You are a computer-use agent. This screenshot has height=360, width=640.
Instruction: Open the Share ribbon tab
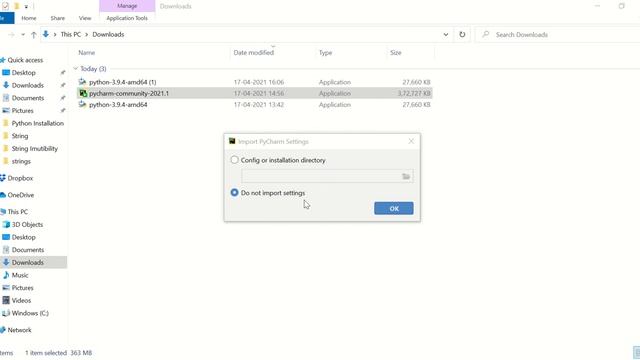coord(58,18)
